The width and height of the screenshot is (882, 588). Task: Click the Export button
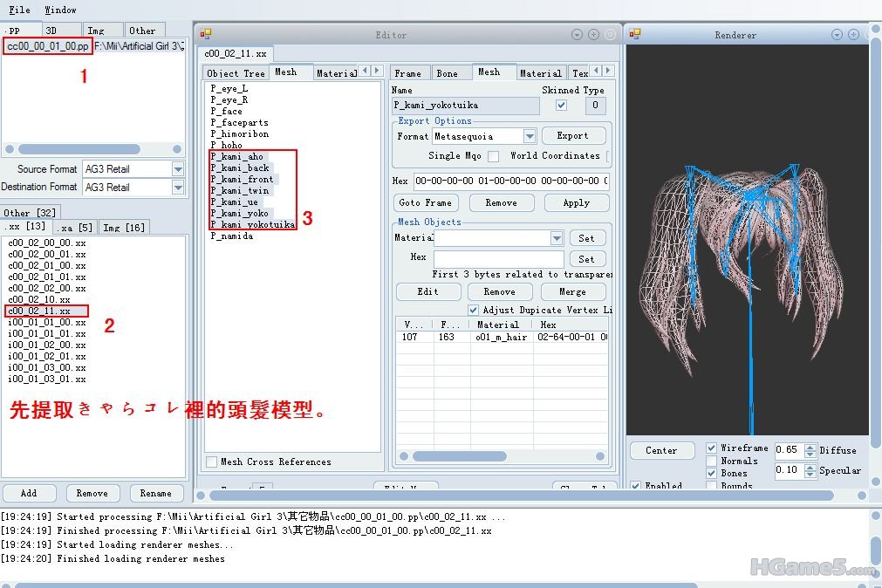pyautogui.click(x=573, y=135)
